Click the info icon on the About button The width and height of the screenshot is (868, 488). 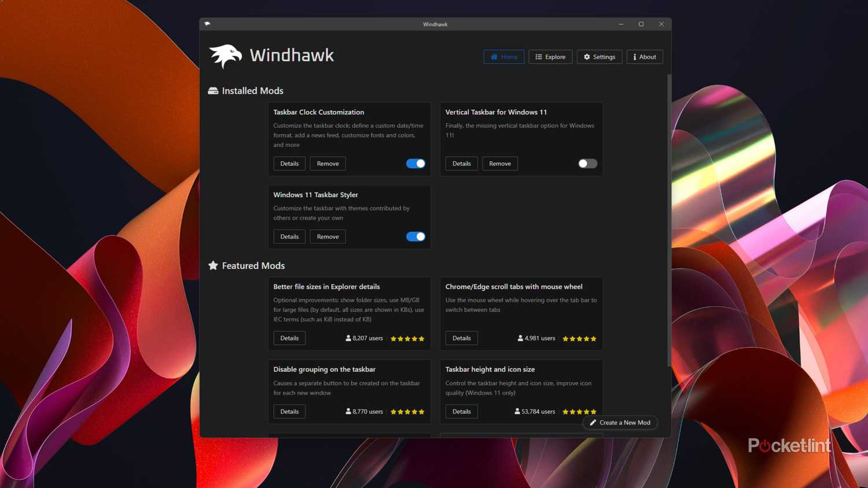coord(634,57)
